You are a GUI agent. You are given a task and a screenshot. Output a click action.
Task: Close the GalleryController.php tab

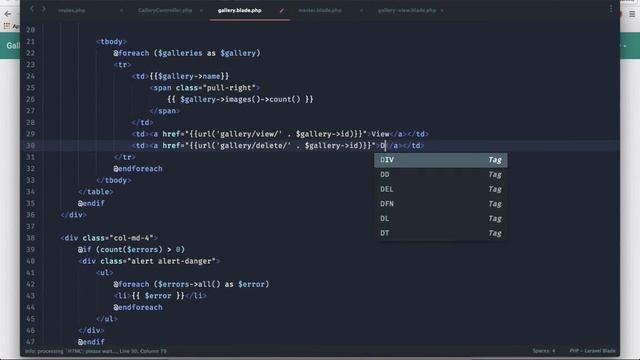(201, 11)
